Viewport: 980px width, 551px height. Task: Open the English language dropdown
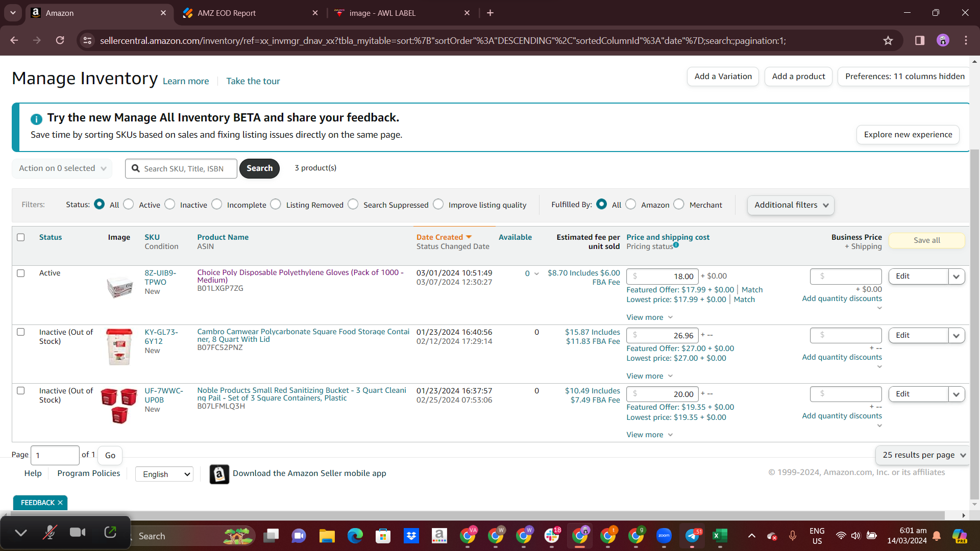(164, 474)
